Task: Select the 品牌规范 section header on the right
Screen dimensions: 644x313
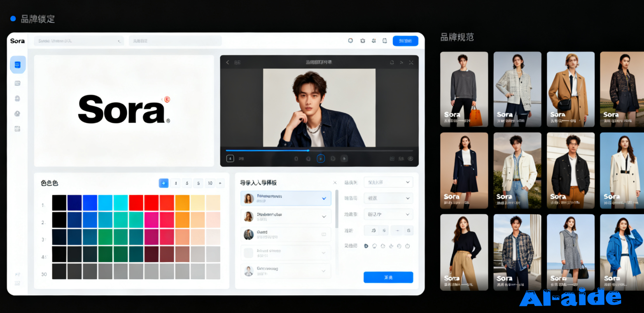Action: 457,37
